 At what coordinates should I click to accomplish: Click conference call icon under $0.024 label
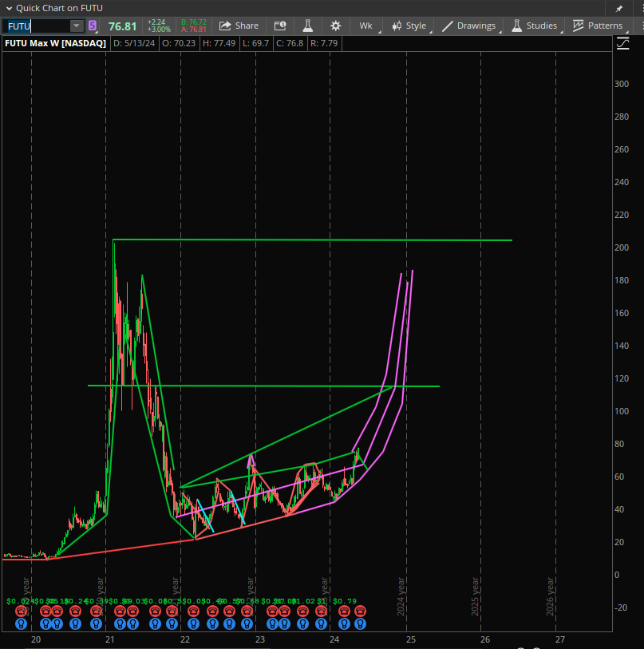pyautogui.click(x=21, y=611)
